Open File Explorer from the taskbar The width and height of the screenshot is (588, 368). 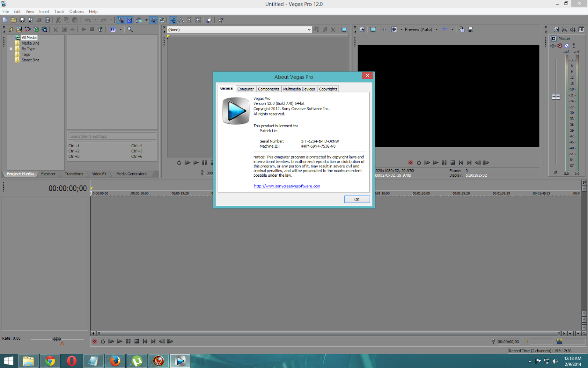28,361
